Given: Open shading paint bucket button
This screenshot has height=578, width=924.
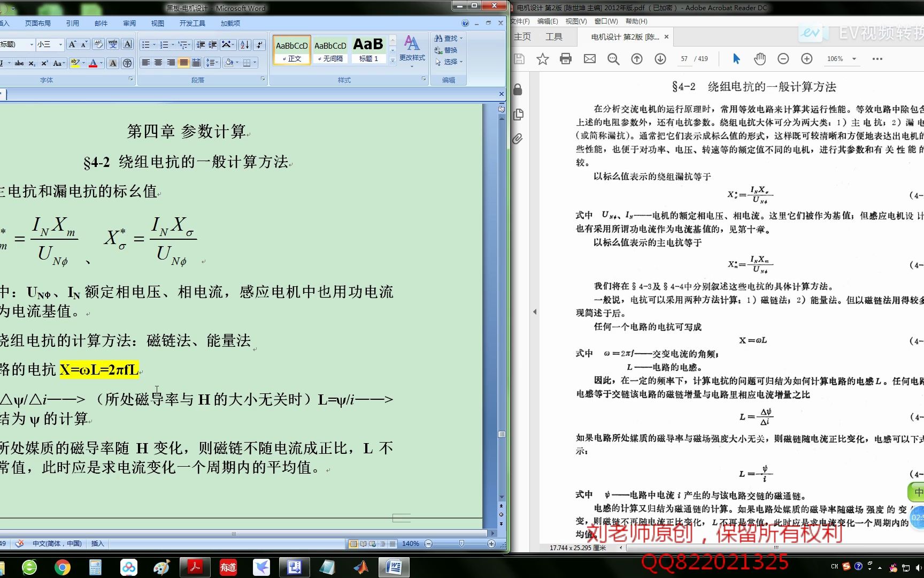Looking at the screenshot, I should coord(229,63).
